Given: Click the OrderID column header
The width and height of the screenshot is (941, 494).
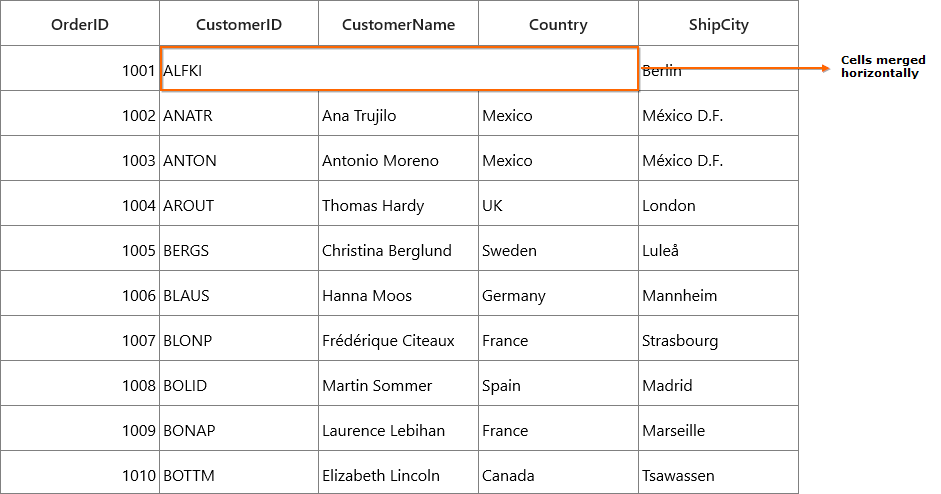Looking at the screenshot, I should [80, 23].
